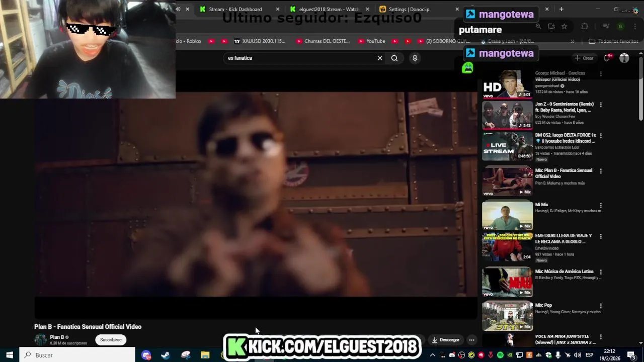The height and width of the screenshot is (362, 644).
Task: Open the Spotify icon in system tray
Action: pos(500,355)
